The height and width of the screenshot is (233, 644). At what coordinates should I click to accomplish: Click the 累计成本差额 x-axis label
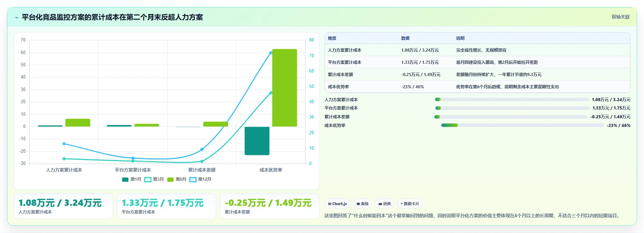click(x=202, y=170)
